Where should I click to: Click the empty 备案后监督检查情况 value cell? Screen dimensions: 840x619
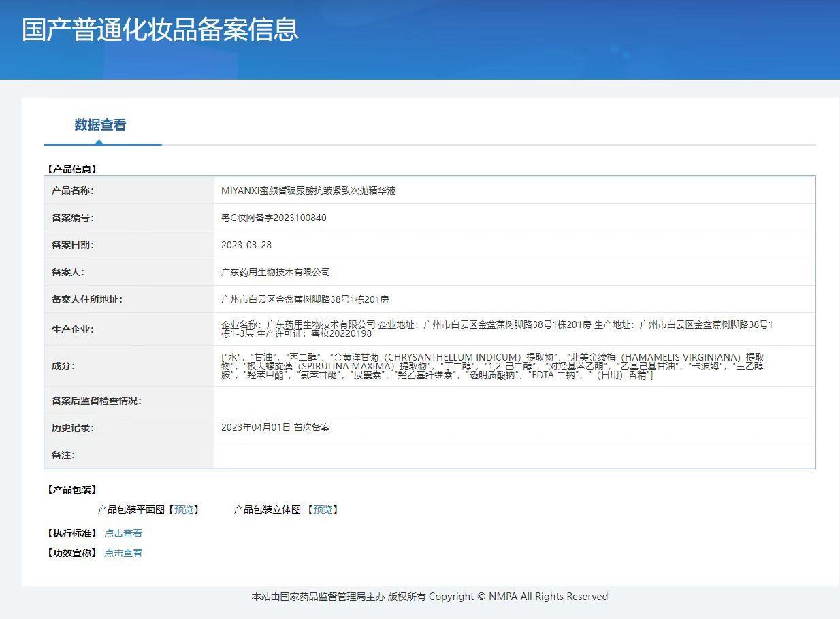514,401
